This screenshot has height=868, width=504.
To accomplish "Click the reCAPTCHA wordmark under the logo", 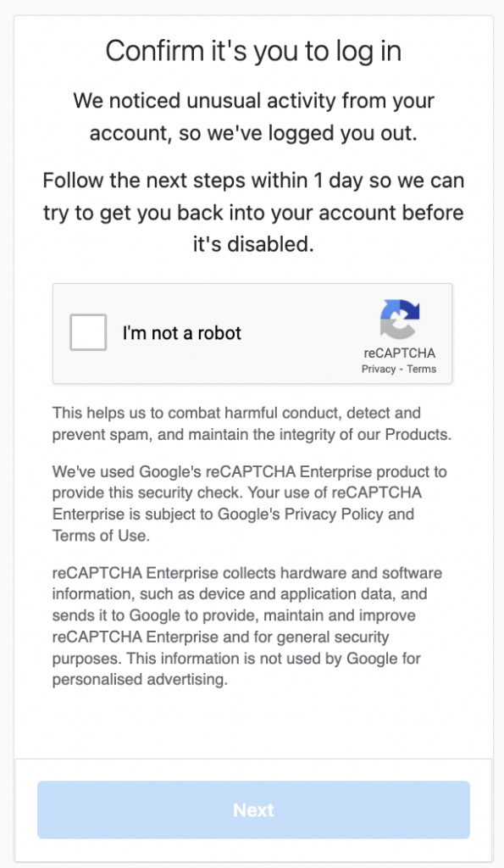I will tap(400, 353).
